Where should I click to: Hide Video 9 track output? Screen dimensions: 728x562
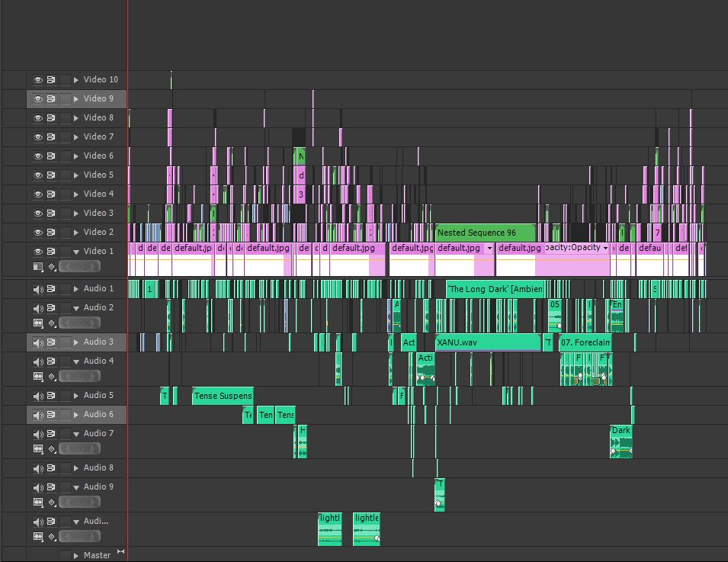pos(38,99)
